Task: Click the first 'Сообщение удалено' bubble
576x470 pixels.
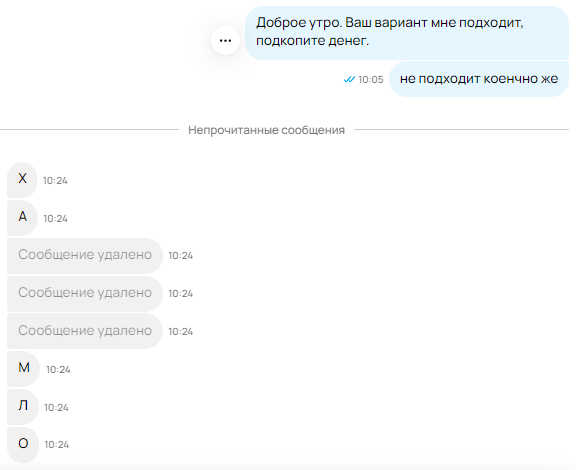Action: coord(85,255)
